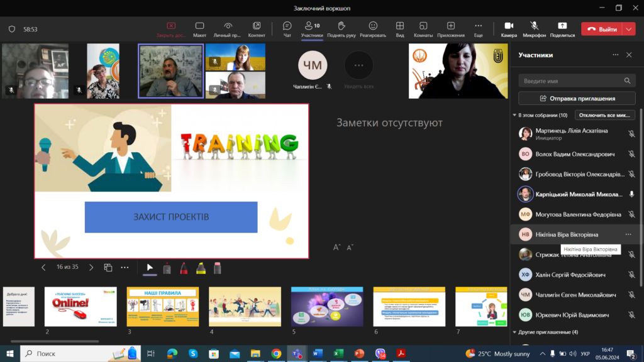Expand the dropdown arrow next to Выйти
Image resolution: width=644 pixels, height=362 pixels.
coord(630,29)
